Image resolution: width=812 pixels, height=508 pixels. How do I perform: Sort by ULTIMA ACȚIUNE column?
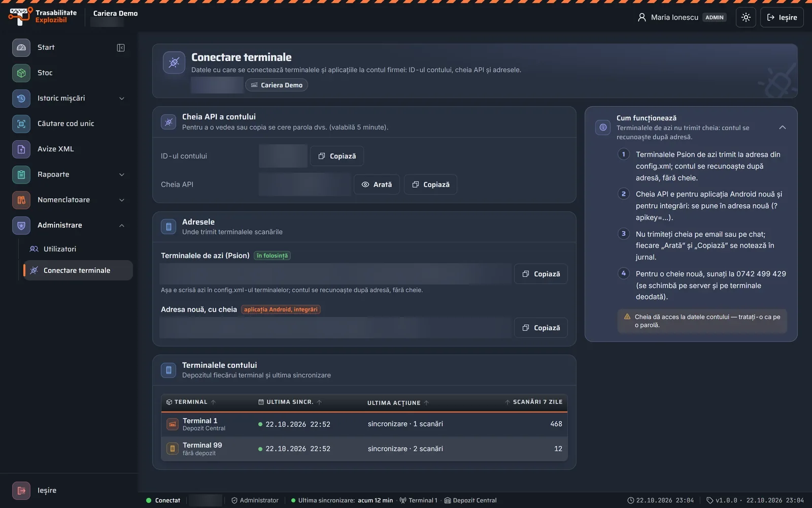point(398,403)
